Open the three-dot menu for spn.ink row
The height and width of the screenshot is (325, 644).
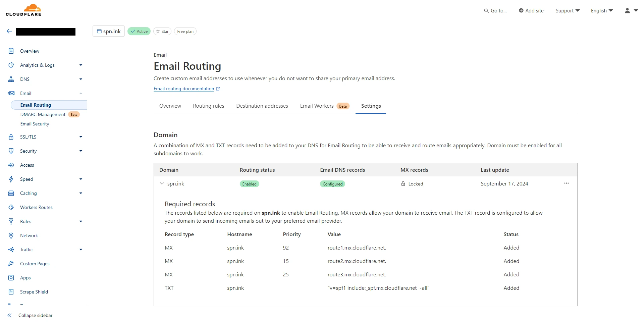[x=566, y=183]
